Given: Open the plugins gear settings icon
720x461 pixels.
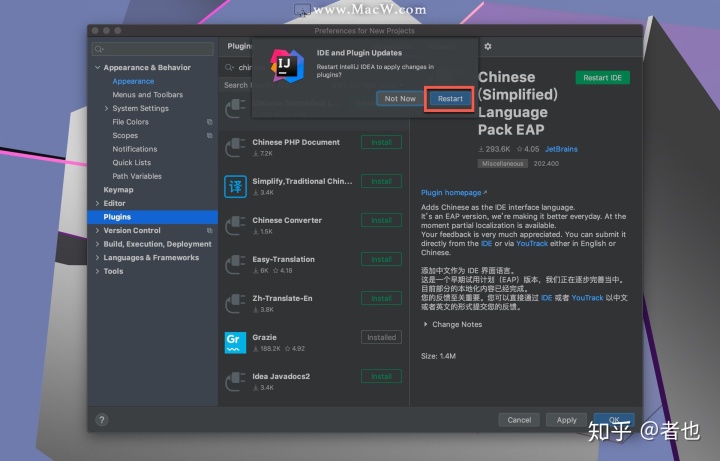Looking at the screenshot, I should [488, 46].
